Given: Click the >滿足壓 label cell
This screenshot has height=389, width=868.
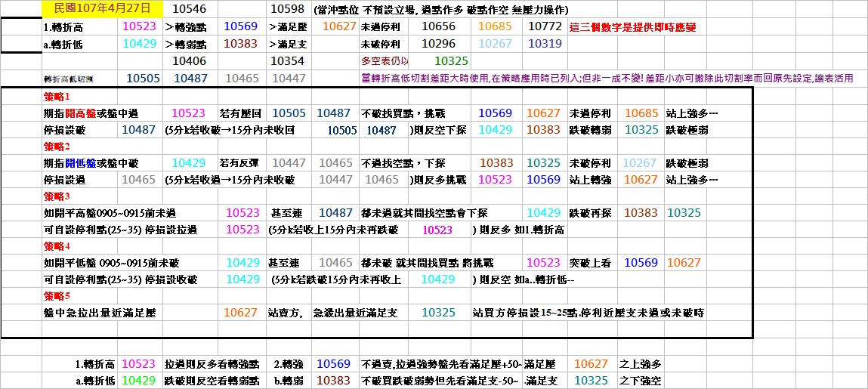Looking at the screenshot, I should 288,26.
